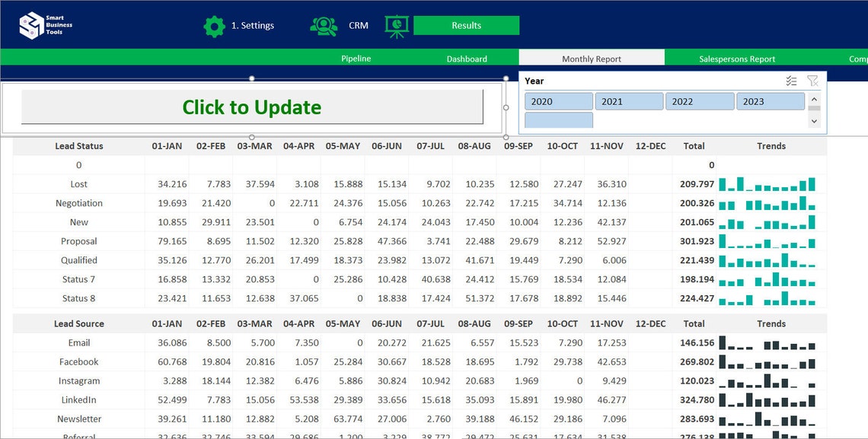Switch to the Pipeline tab

(x=356, y=59)
